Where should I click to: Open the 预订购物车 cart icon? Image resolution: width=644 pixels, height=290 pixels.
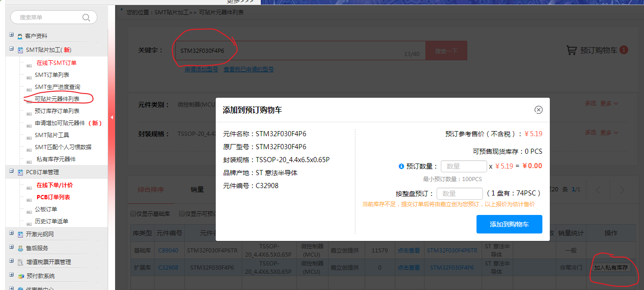(x=572, y=50)
